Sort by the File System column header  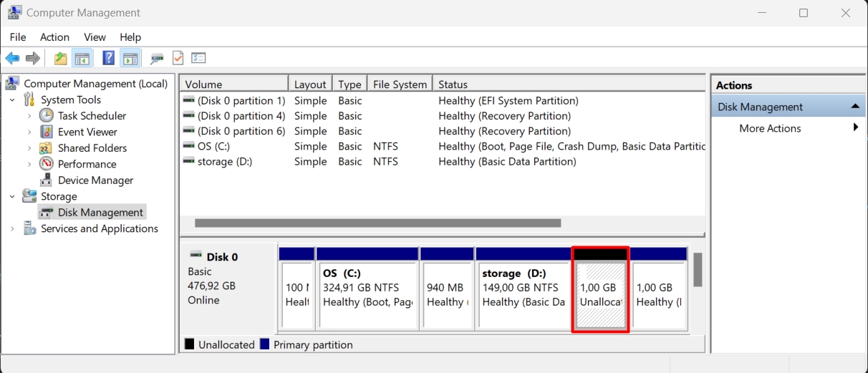point(400,84)
